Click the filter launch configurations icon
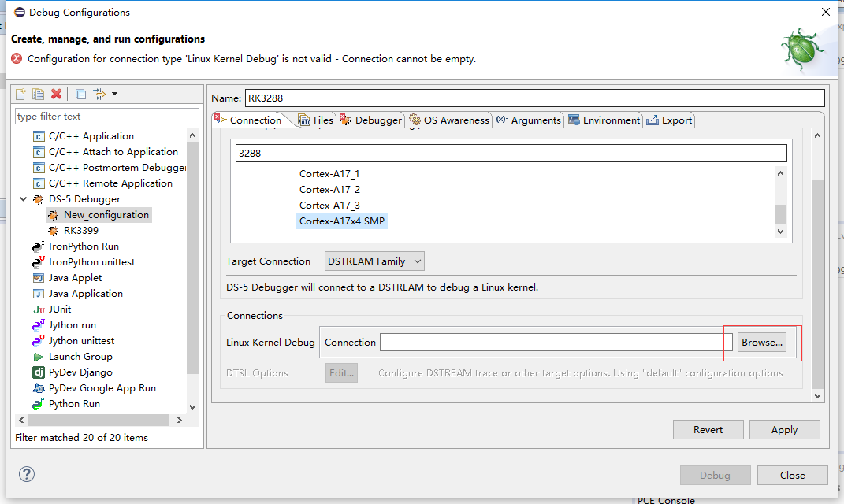This screenshot has width=844, height=504. [x=99, y=94]
